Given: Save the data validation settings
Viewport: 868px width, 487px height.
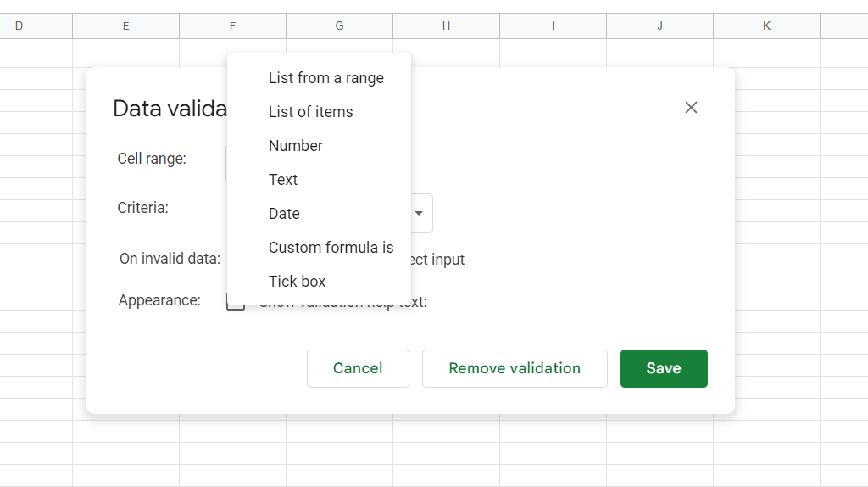Looking at the screenshot, I should point(664,368).
